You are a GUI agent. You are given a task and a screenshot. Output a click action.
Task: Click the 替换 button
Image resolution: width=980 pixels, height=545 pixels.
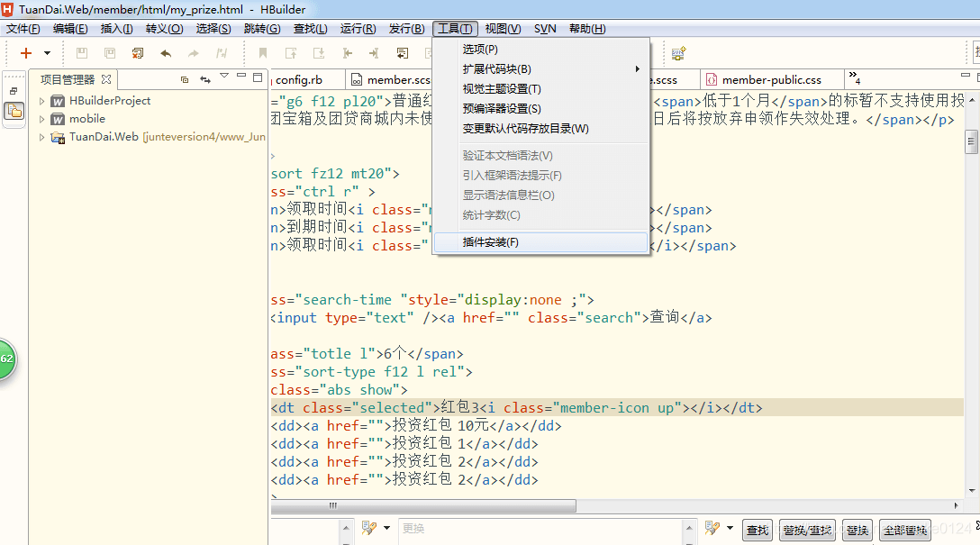(857, 530)
